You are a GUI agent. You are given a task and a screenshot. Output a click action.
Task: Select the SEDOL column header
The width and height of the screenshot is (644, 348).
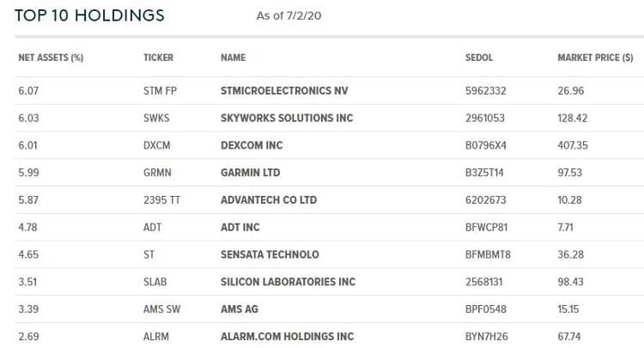[x=479, y=58]
